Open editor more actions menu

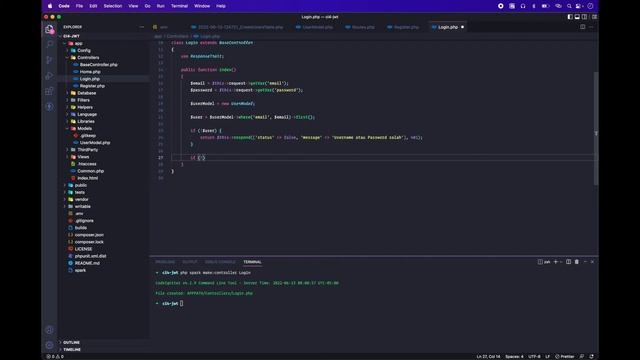tap(591, 27)
